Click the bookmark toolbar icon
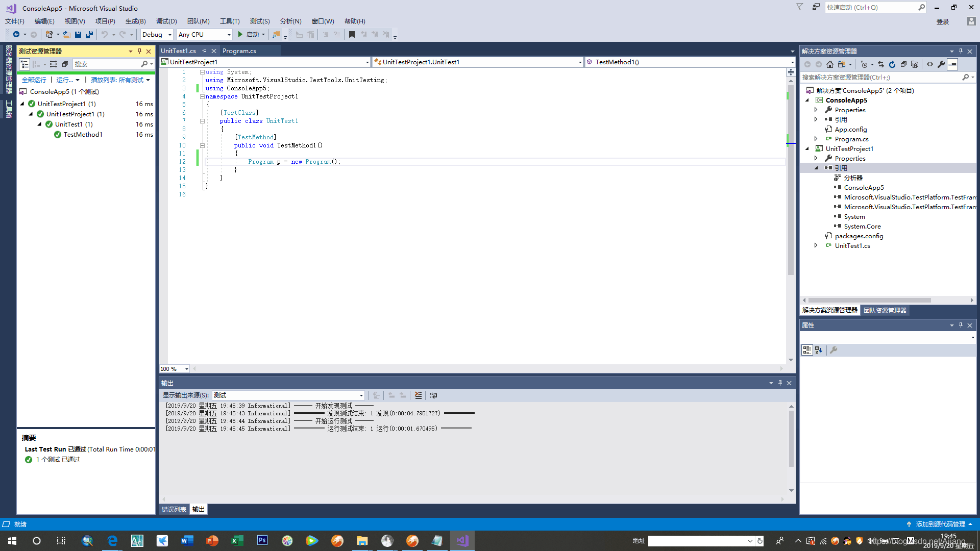The image size is (980, 551). (x=352, y=35)
